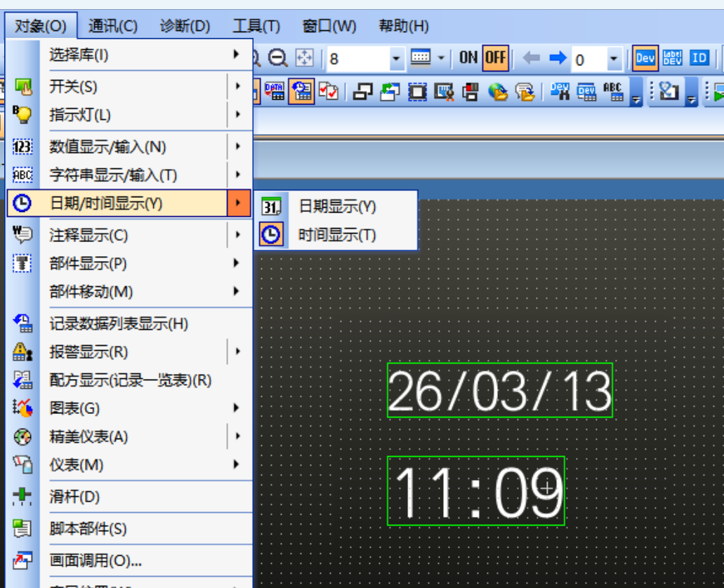Toggle the ON state display button

pyautogui.click(x=468, y=58)
